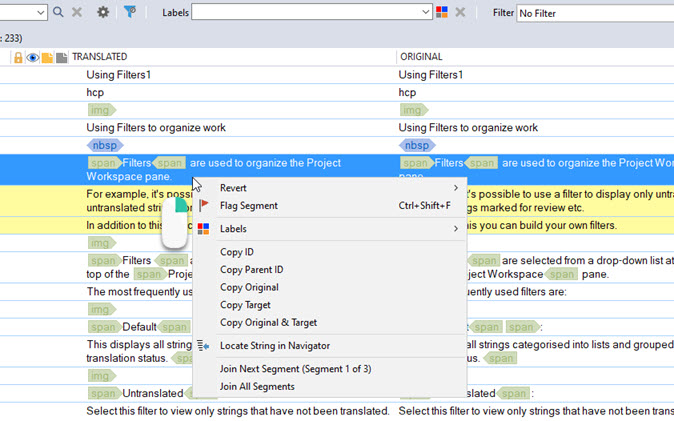Image resolution: width=674 pixels, height=421 pixels.
Task: Clear the search with the X icon
Action: click(77, 12)
